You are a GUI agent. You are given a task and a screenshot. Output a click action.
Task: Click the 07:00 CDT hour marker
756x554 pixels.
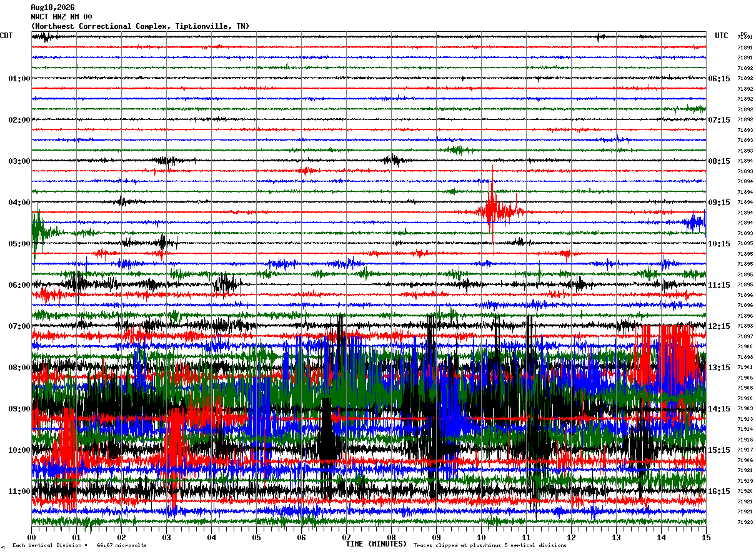[x=19, y=326]
